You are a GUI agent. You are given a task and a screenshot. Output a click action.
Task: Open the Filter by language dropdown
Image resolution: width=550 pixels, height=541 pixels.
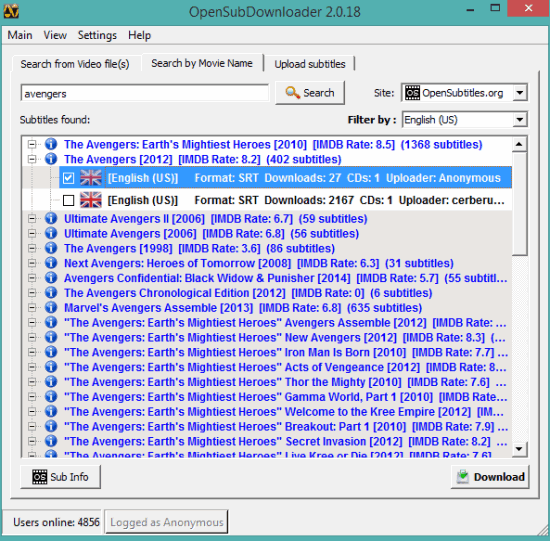point(519,120)
